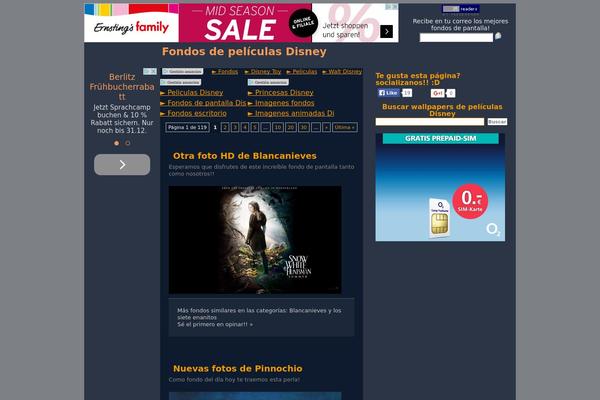Open the Disney Toy navigation link
The image size is (600, 400).
coord(262,72)
